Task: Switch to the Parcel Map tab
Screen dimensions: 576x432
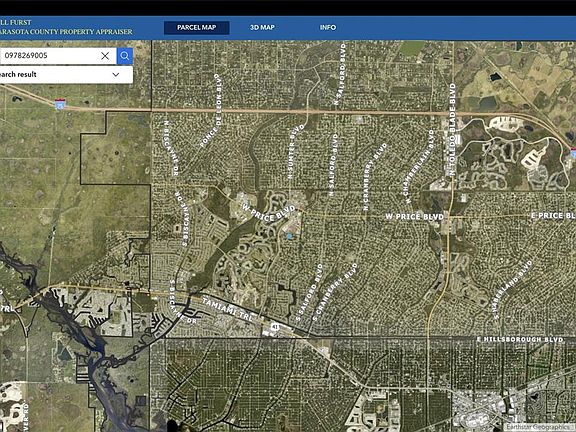Action: coord(197,28)
